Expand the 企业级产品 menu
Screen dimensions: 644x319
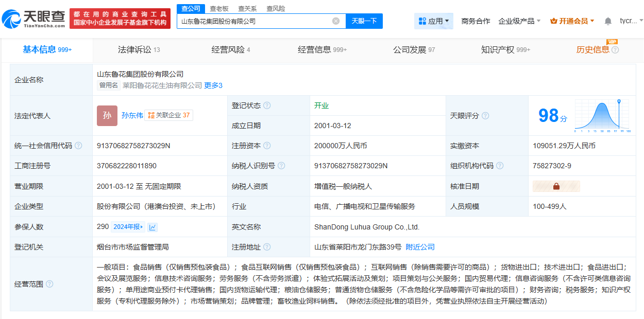tap(519, 21)
